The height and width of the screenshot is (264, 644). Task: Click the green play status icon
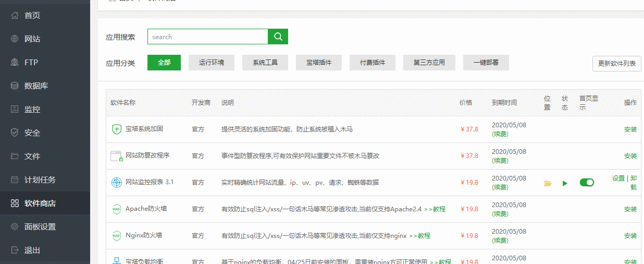(x=565, y=183)
